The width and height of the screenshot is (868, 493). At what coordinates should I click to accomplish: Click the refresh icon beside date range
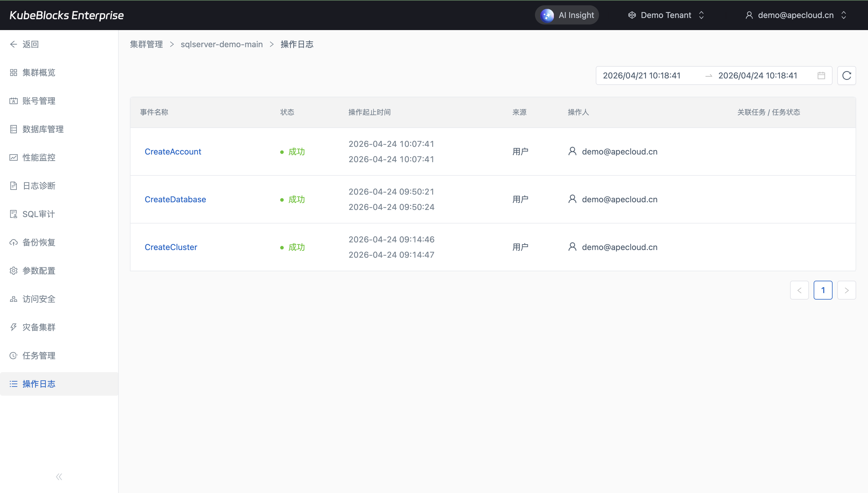[x=846, y=75]
